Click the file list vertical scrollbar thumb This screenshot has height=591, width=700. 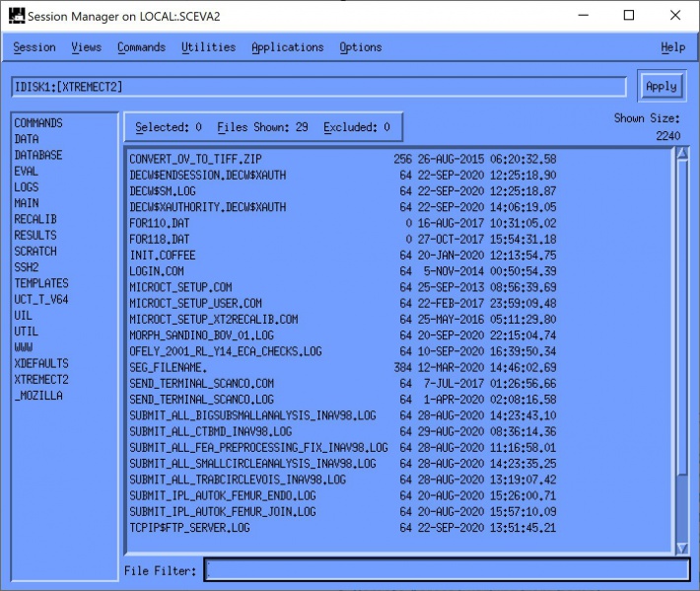[681, 317]
